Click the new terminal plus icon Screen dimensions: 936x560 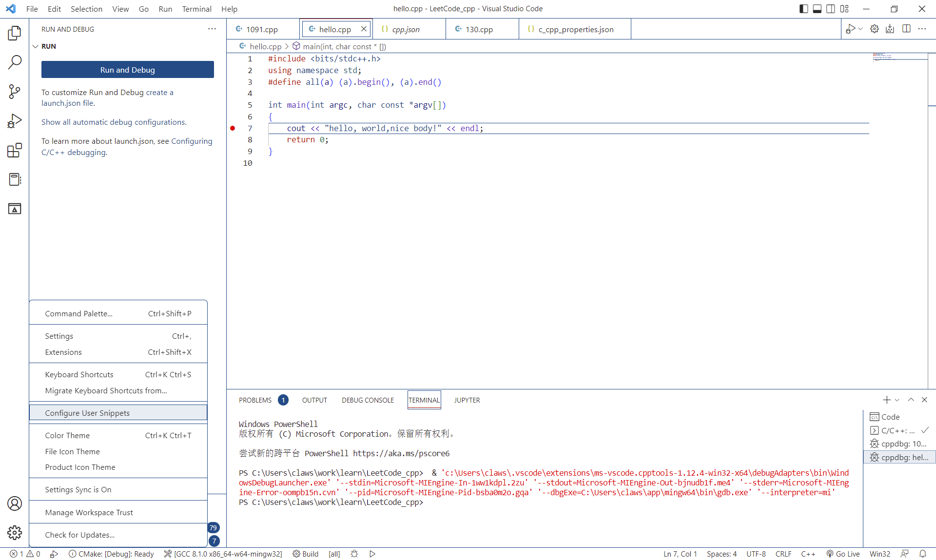click(886, 400)
